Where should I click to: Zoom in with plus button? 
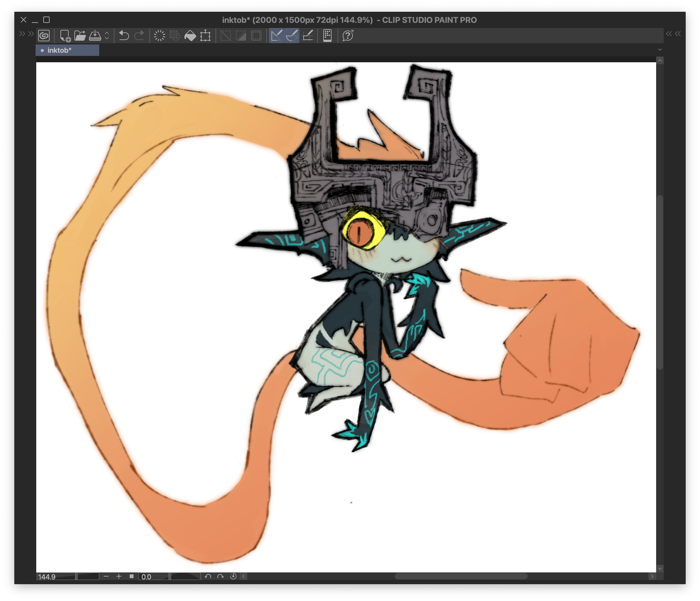(x=119, y=576)
